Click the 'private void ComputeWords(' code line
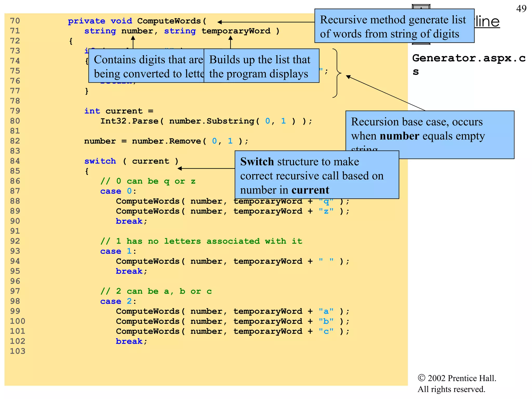The height and width of the screenshot is (399, 532). pyautogui.click(x=137, y=21)
